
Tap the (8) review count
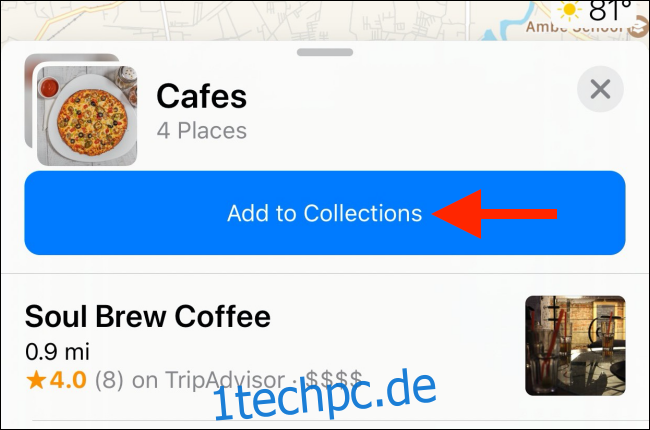coord(109,380)
